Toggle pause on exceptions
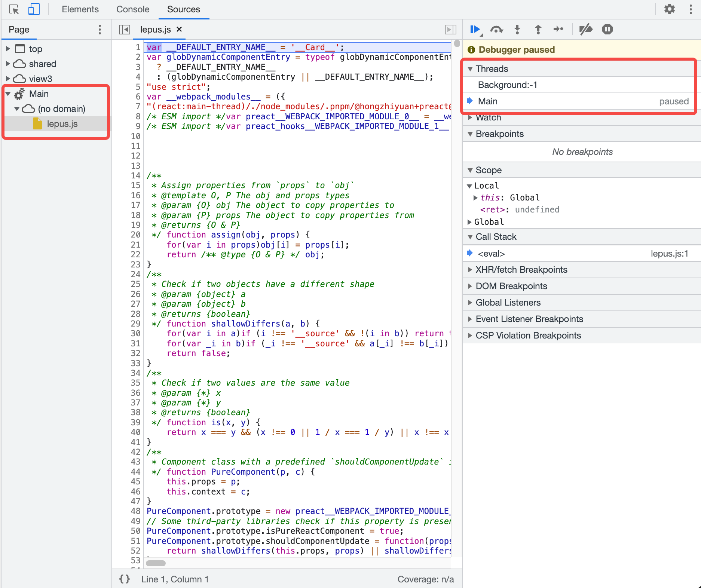This screenshot has width=701, height=588. (607, 29)
